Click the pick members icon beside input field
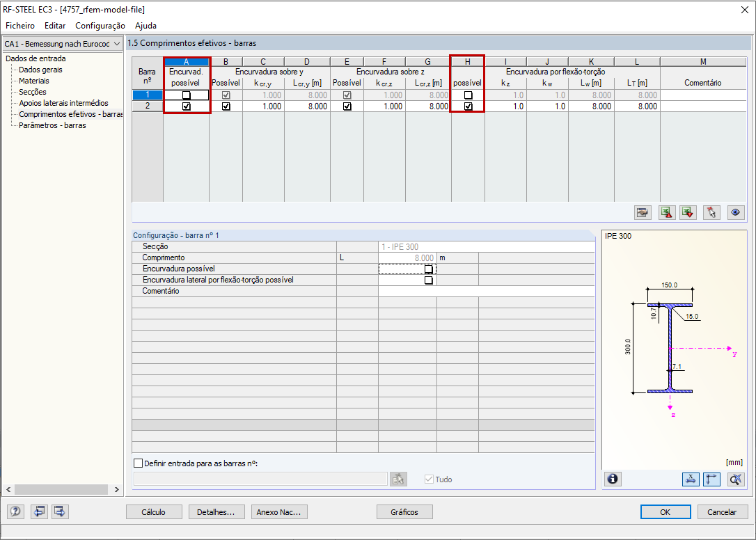The image size is (756, 540). point(398,479)
